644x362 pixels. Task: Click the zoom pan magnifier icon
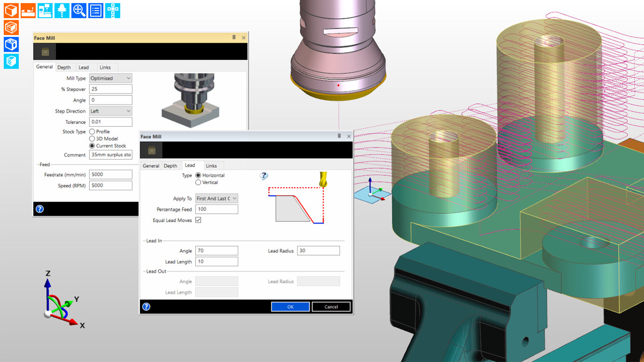[79, 11]
